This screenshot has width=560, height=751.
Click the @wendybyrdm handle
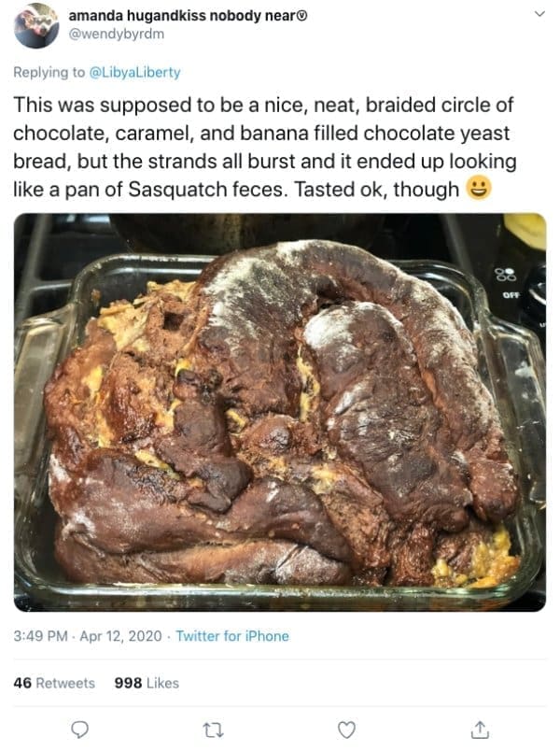pyautogui.click(x=116, y=35)
